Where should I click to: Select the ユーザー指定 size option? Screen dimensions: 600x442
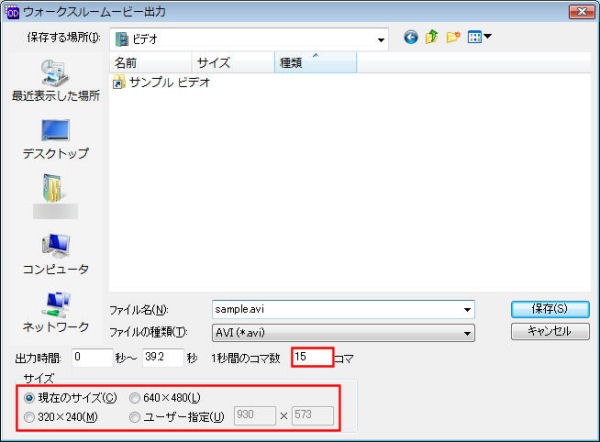click(x=135, y=416)
